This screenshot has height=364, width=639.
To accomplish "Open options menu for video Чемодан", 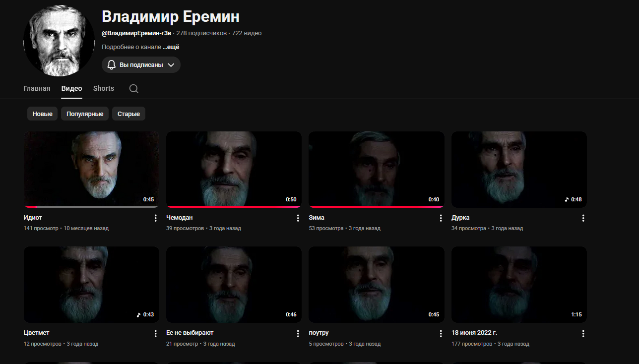I will (298, 218).
